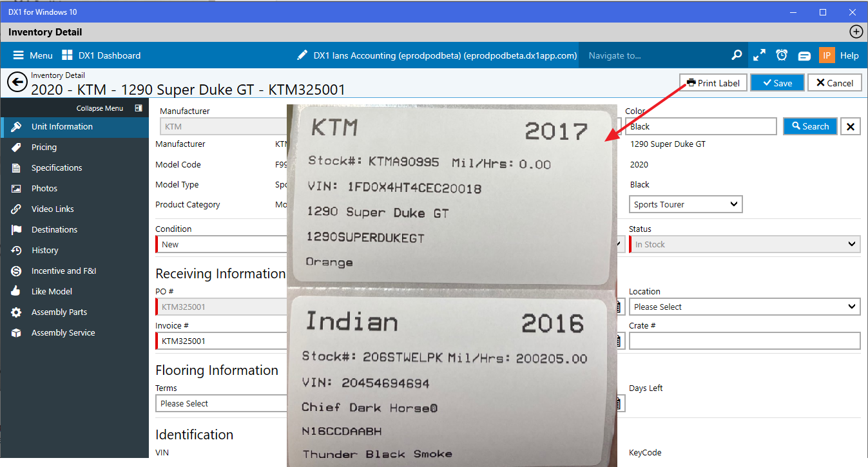Click the Identification heading

click(x=194, y=435)
